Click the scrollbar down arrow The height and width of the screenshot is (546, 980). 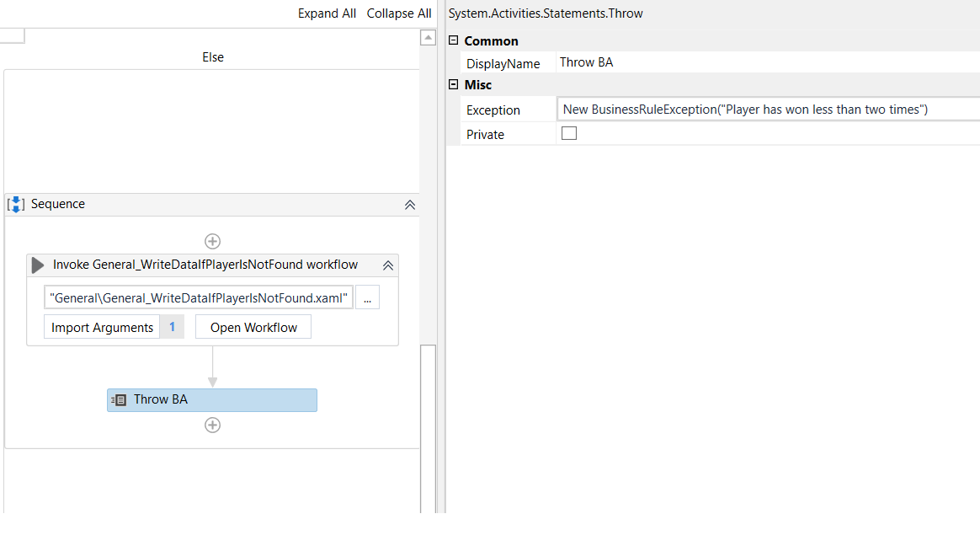pyautogui.click(x=429, y=506)
